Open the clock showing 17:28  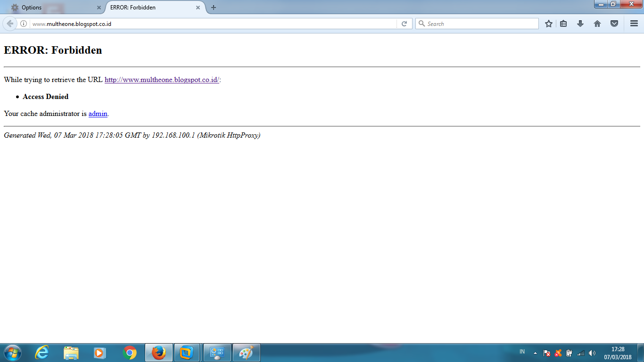[x=618, y=353]
